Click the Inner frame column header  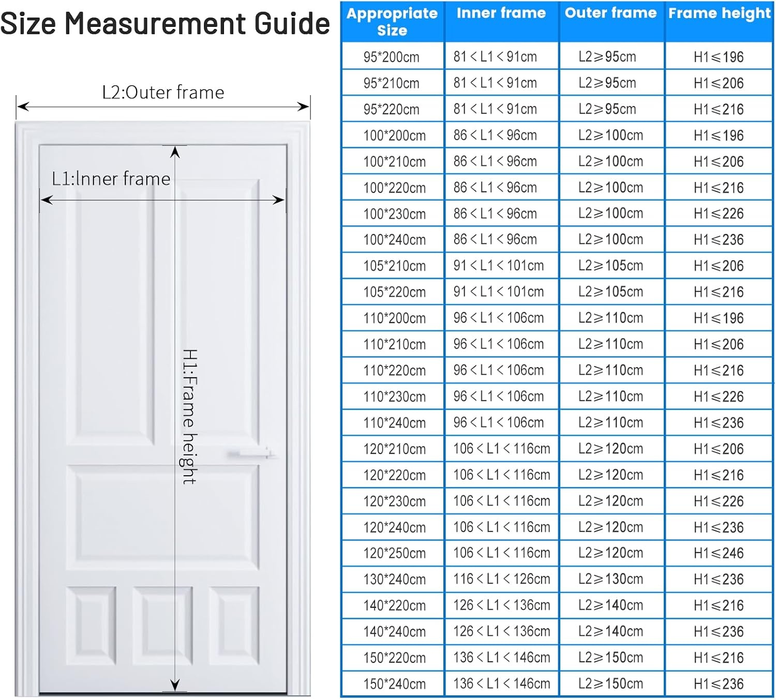point(501,13)
